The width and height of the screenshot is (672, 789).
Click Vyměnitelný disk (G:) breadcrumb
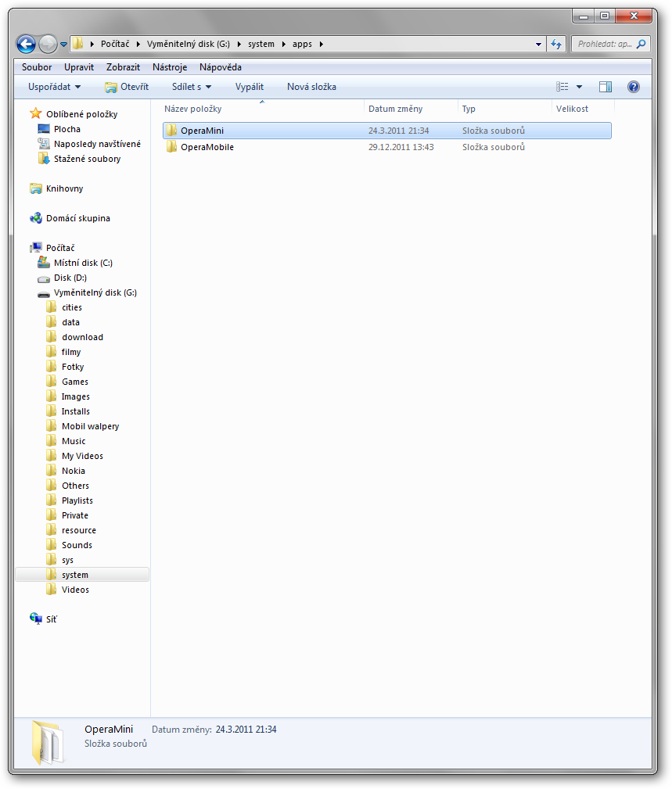tap(189, 45)
